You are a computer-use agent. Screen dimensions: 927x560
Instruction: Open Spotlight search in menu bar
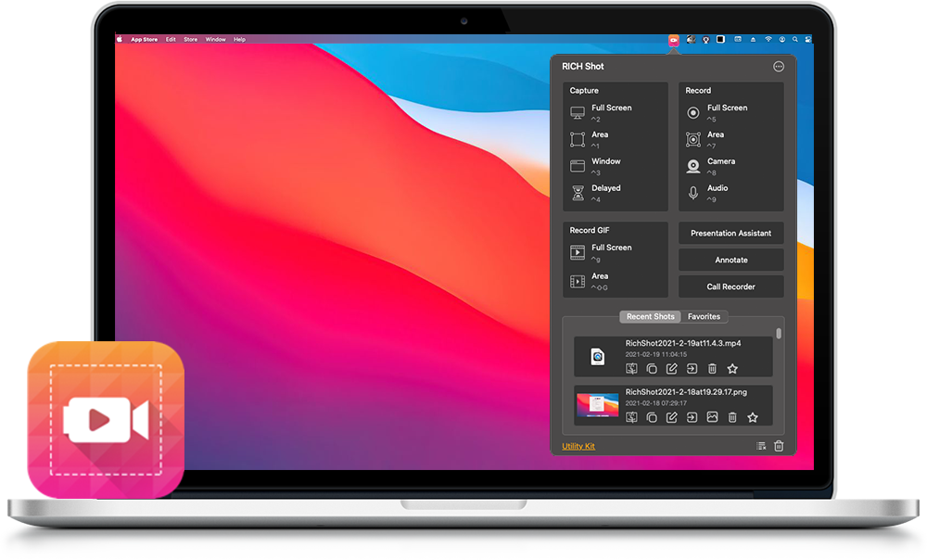tap(795, 39)
